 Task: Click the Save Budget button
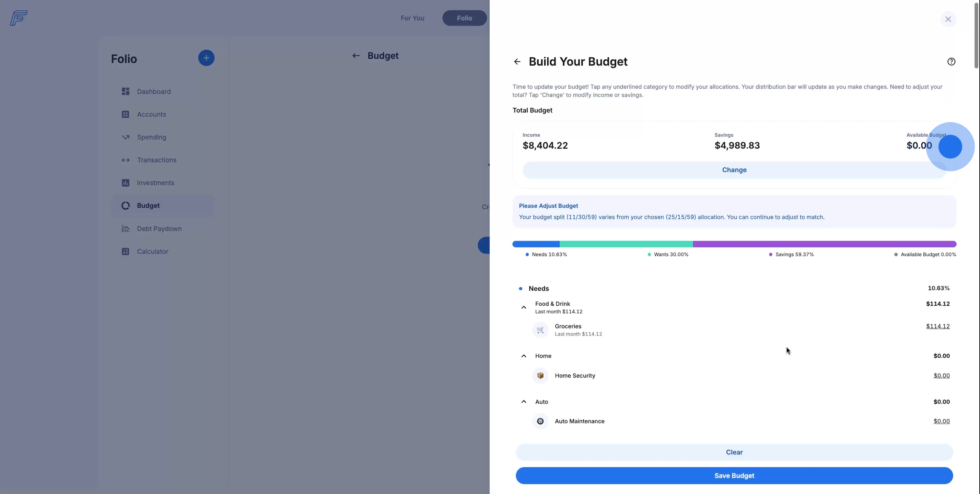(734, 476)
